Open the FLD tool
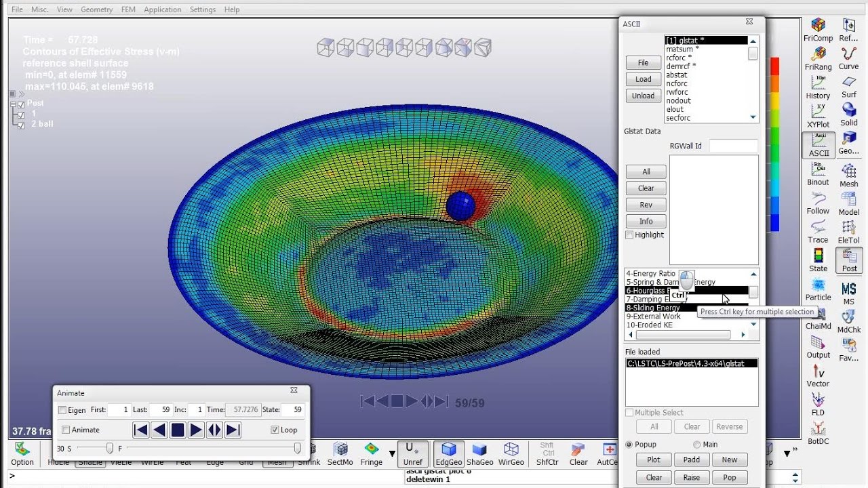 818,404
